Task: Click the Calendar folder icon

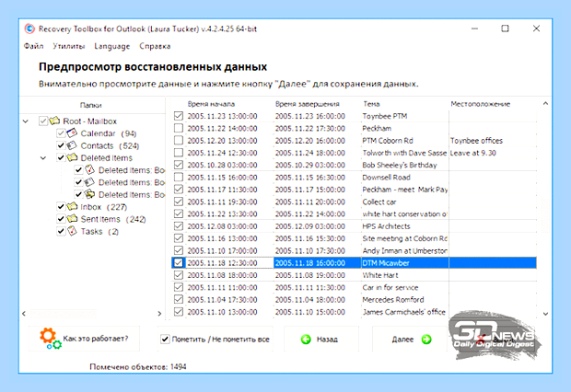Action: click(72, 133)
